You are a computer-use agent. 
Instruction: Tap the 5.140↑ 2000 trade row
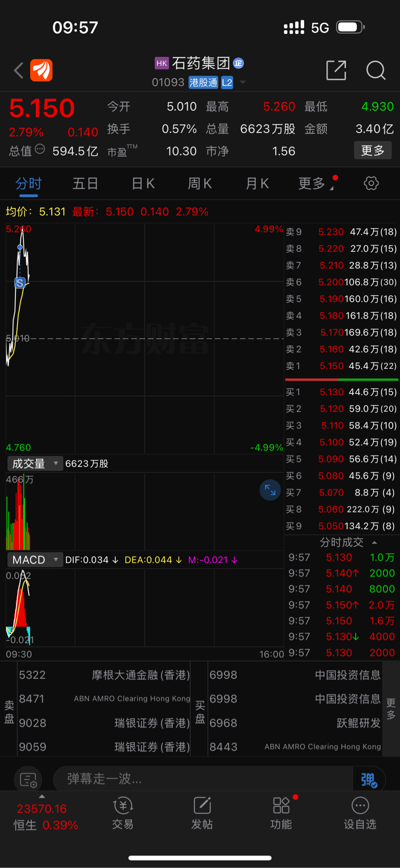[x=342, y=573]
